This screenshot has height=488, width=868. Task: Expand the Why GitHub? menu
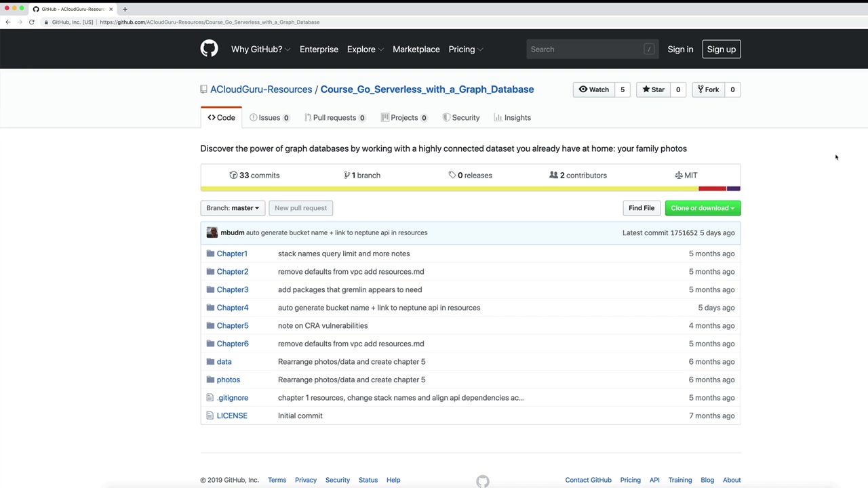(x=260, y=49)
